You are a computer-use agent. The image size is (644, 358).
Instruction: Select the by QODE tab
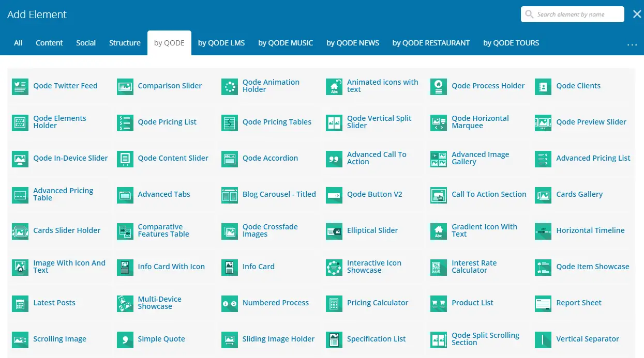169,43
